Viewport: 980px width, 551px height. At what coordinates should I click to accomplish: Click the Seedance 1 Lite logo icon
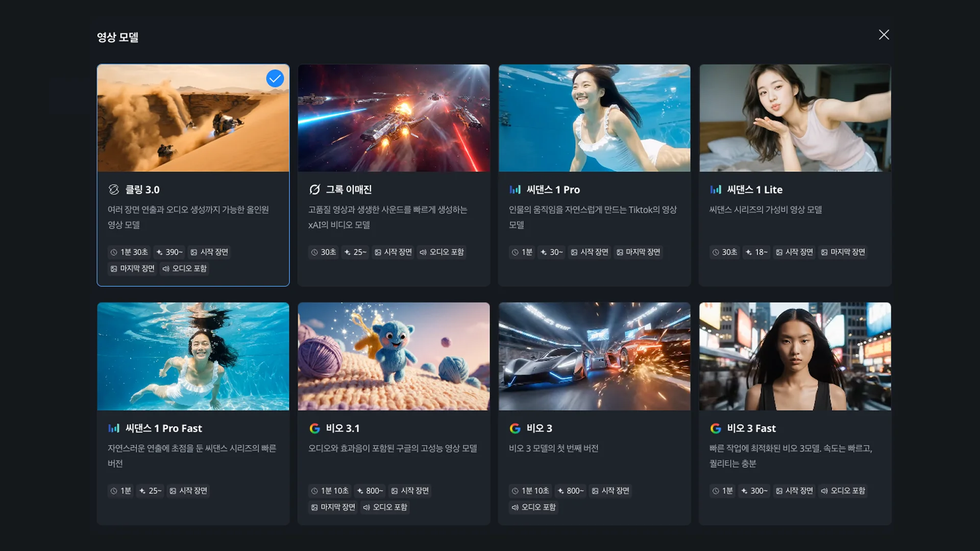coord(716,190)
